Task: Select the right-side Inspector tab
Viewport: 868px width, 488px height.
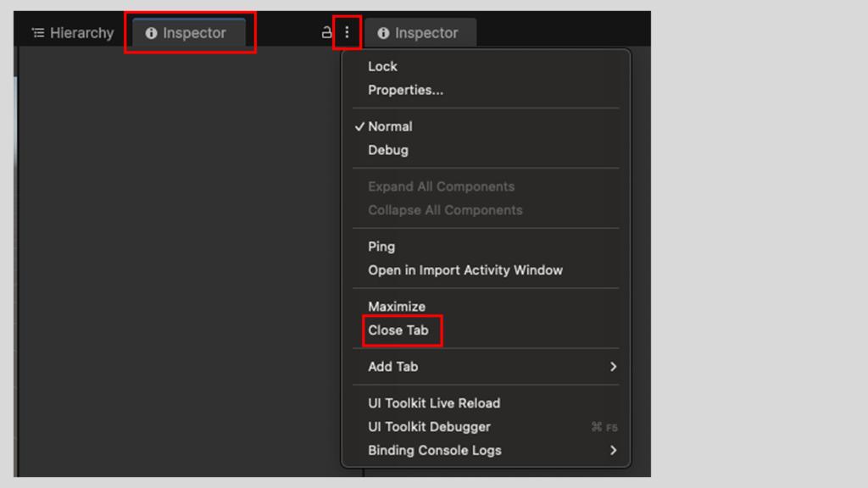Action: [x=420, y=33]
